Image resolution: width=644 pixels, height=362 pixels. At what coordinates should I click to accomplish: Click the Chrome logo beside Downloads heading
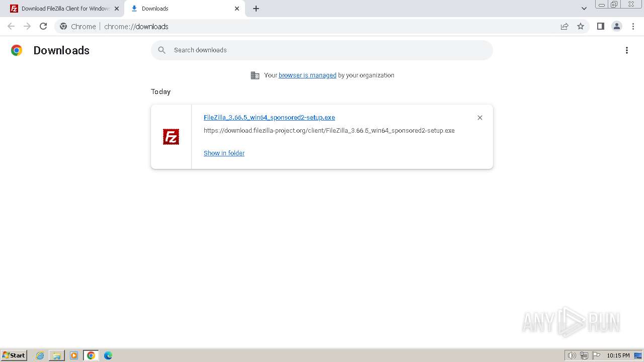click(x=17, y=50)
